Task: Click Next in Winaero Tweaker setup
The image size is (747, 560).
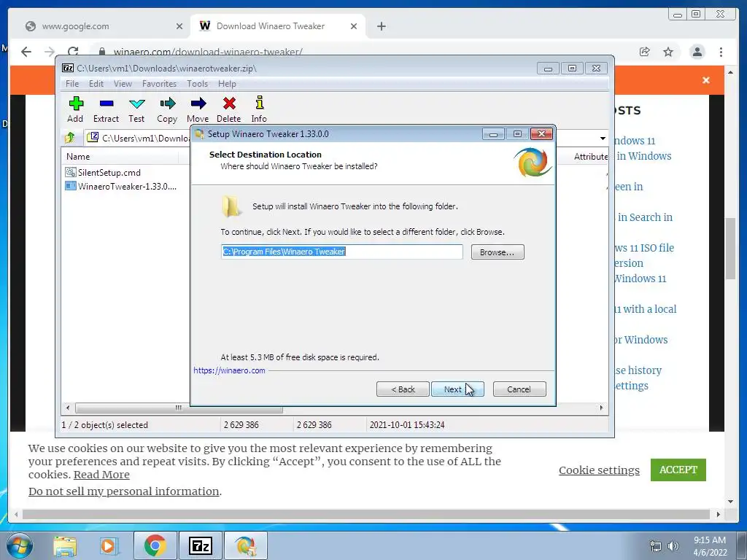Action: (457, 389)
